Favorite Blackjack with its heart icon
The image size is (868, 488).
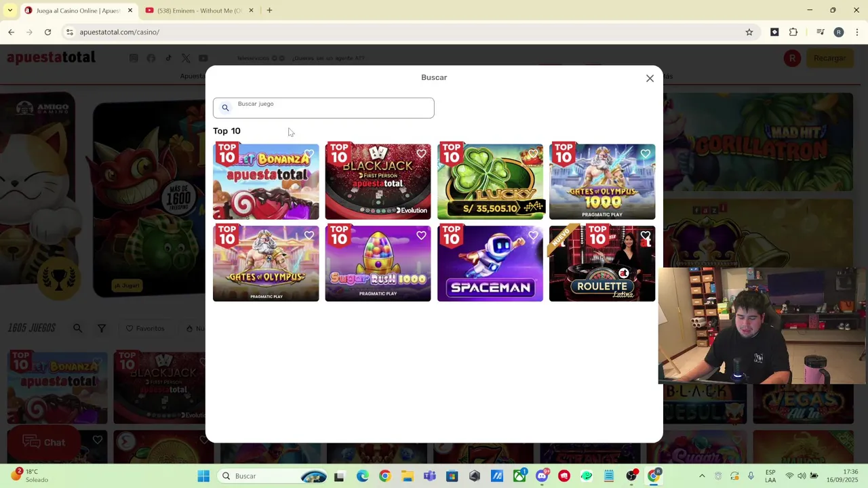[x=421, y=154]
